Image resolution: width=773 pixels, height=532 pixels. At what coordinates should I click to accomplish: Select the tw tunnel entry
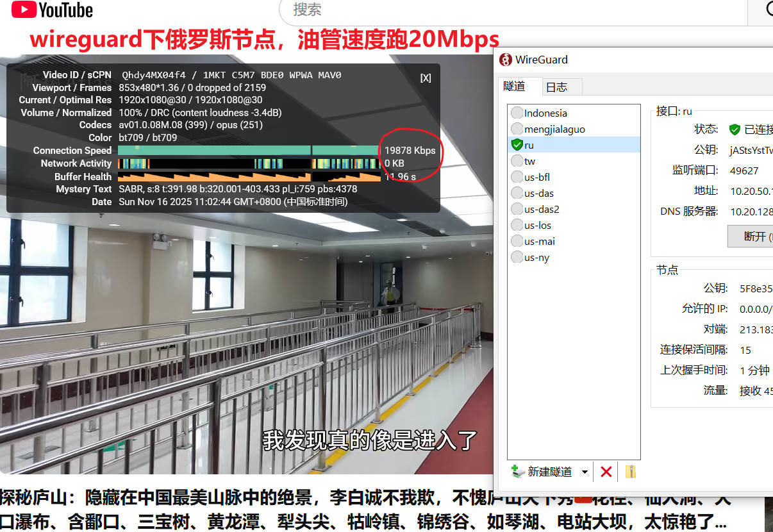click(529, 161)
